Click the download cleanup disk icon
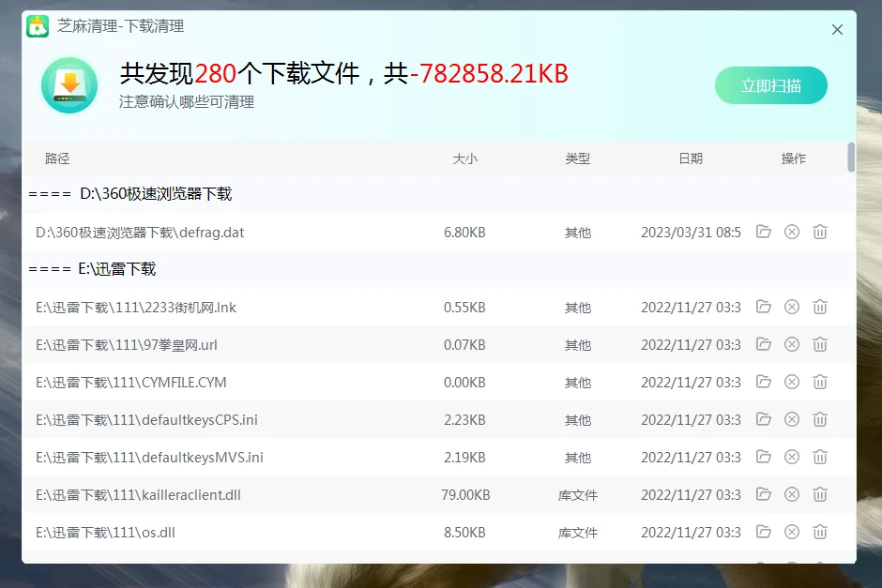The height and width of the screenshot is (588, 882). pos(69,85)
